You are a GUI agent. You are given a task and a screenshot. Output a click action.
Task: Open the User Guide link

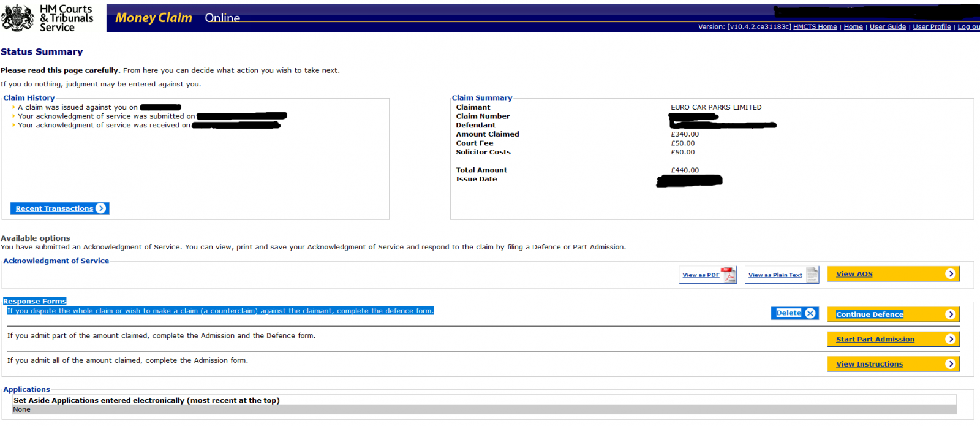[888, 27]
